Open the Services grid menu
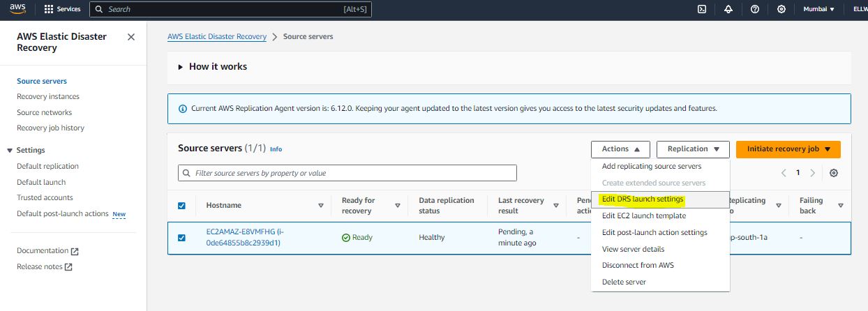 click(x=62, y=9)
